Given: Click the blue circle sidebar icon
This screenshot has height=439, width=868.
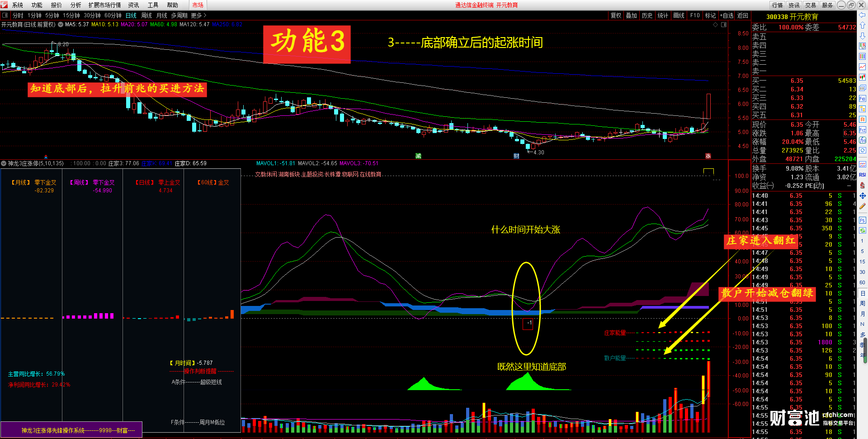Looking at the screenshot, I should (x=862, y=150).
